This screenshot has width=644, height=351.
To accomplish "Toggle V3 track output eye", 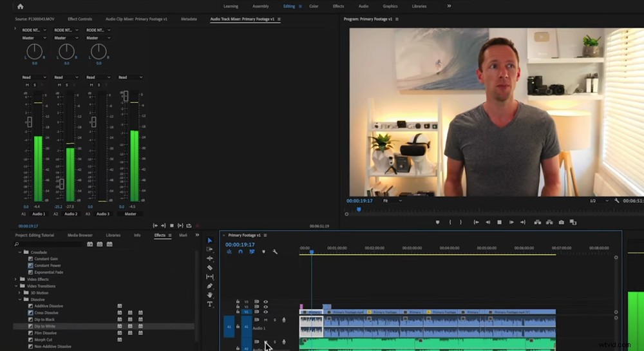I will (x=266, y=302).
